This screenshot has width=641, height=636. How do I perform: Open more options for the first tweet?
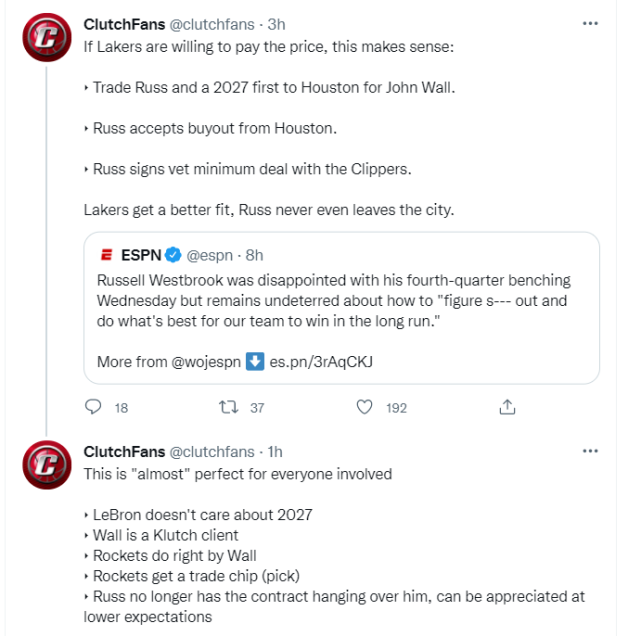(590, 22)
